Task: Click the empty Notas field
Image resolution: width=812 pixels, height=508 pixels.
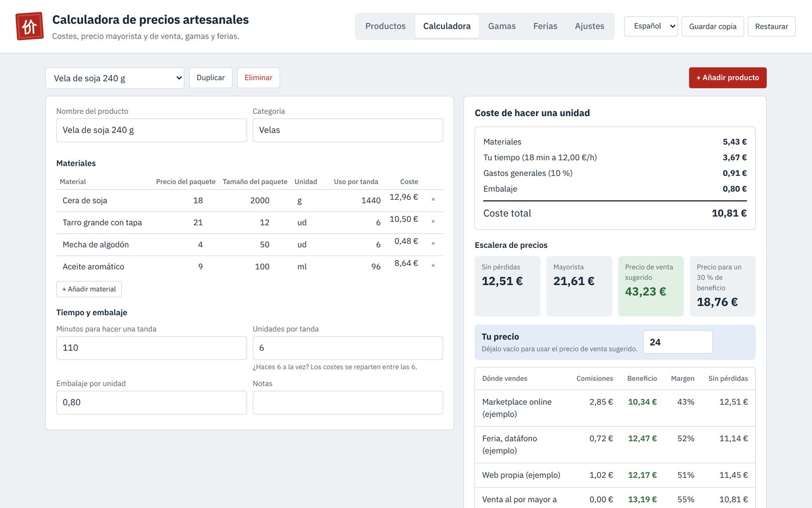Action: [348, 402]
